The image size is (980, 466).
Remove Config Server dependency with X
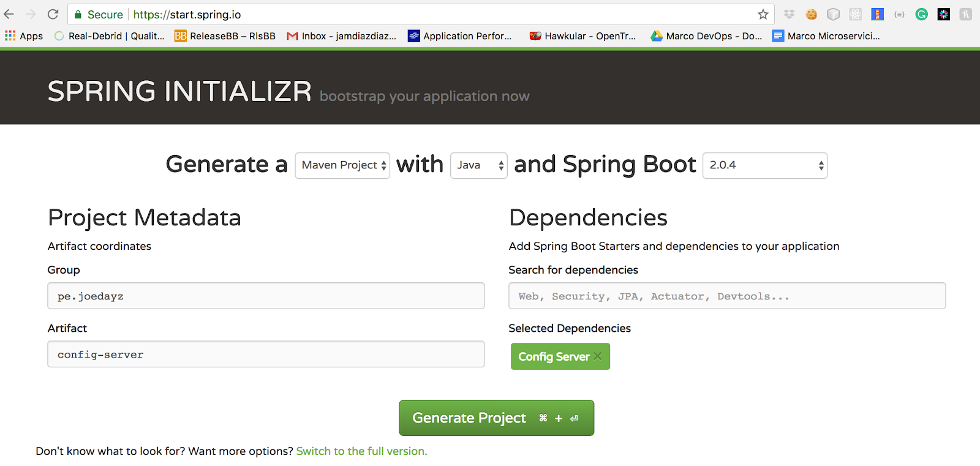click(x=598, y=356)
